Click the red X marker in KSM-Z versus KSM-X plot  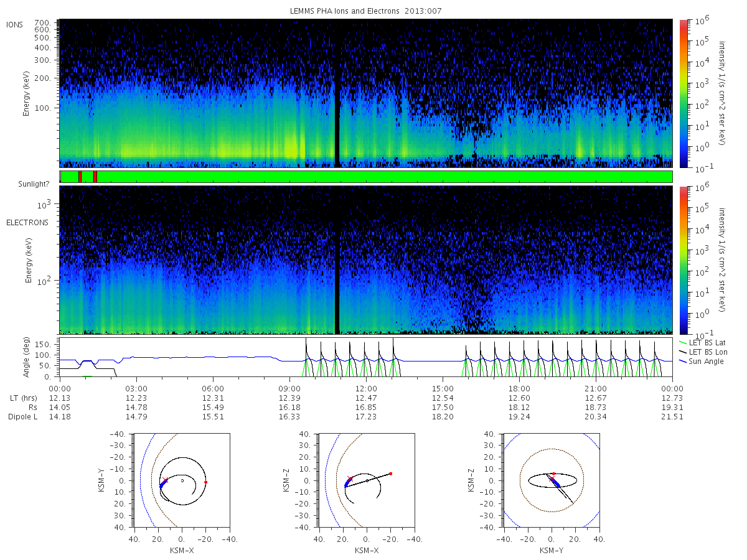pos(349,478)
